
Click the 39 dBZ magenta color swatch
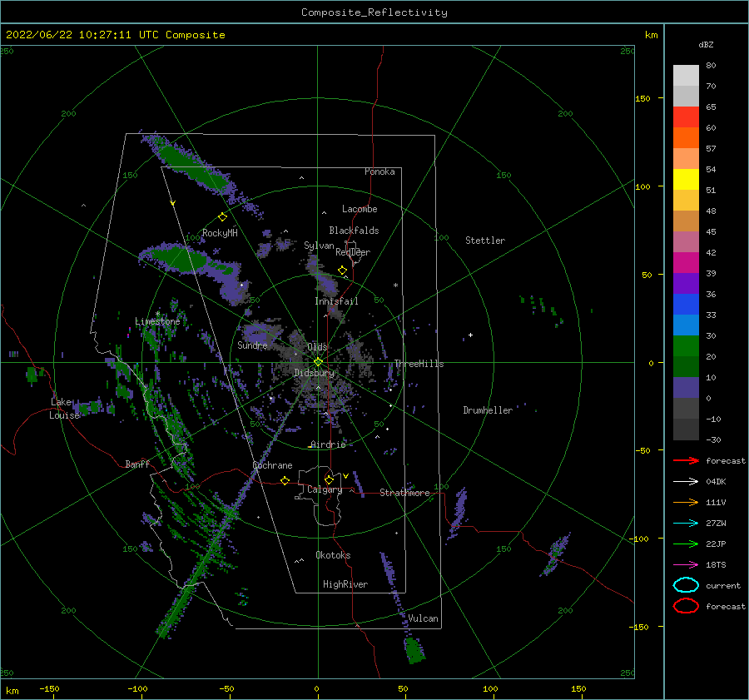coord(686,263)
